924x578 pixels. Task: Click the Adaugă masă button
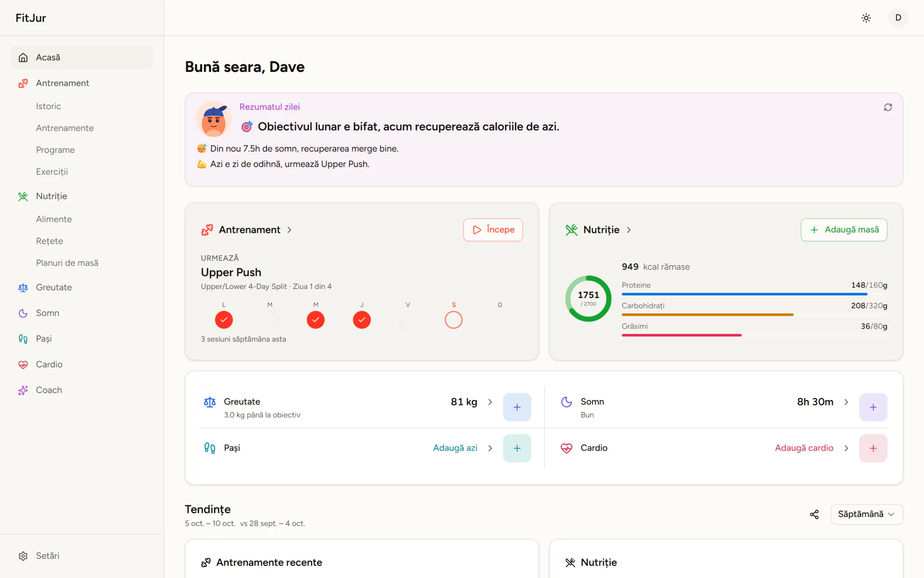click(844, 230)
